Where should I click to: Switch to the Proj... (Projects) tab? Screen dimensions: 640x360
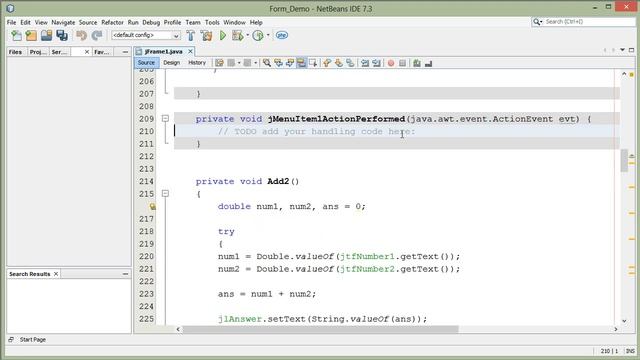(x=38, y=52)
